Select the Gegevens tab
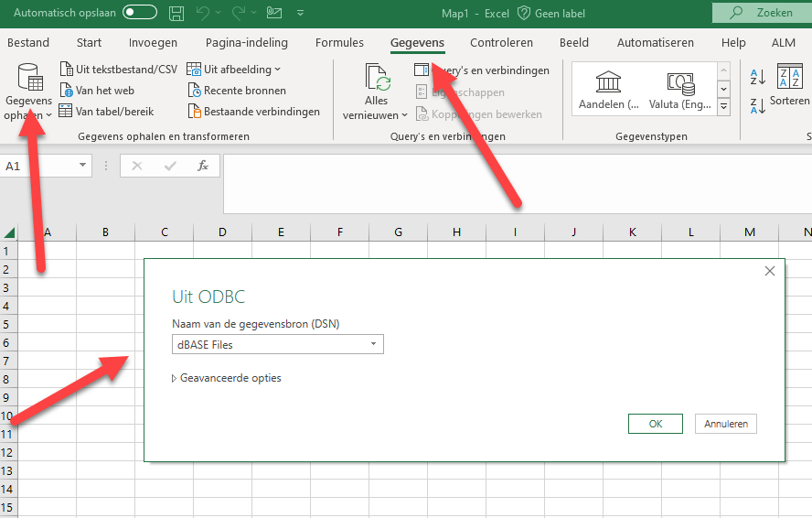Viewport: 812px width, 518px height. click(x=417, y=42)
